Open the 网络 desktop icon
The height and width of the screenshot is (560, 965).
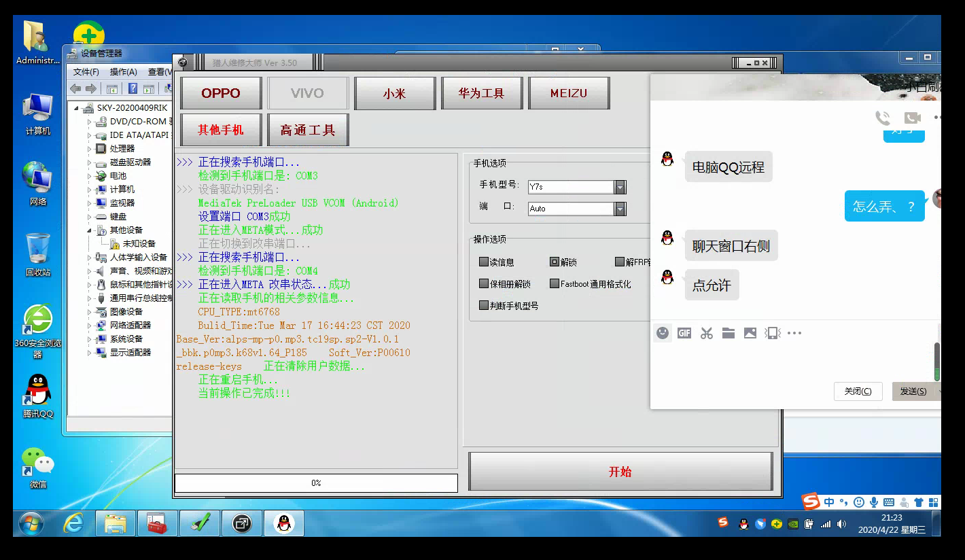38,183
